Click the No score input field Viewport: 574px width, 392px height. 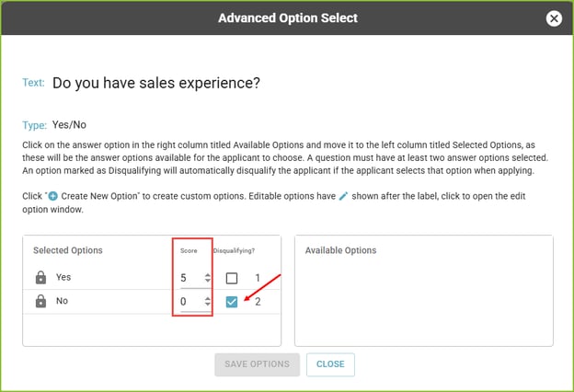coord(190,302)
